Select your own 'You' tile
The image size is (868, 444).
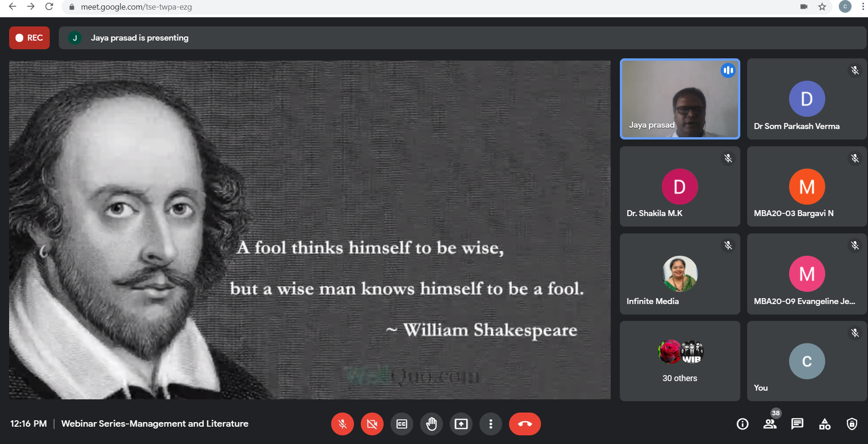[x=807, y=361]
